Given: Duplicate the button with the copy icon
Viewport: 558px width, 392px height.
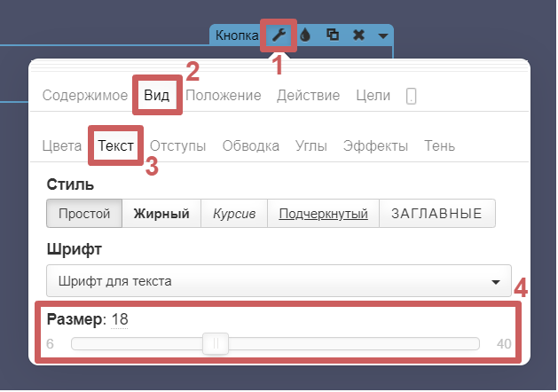Looking at the screenshot, I should coord(333,35).
